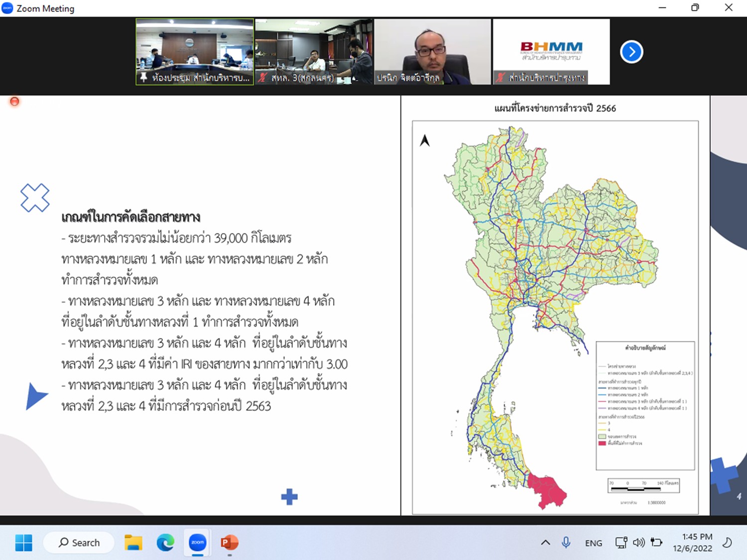Viewport: 747px width, 560px height.
Task: Click the blue next-participants arrow button
Action: click(x=631, y=52)
